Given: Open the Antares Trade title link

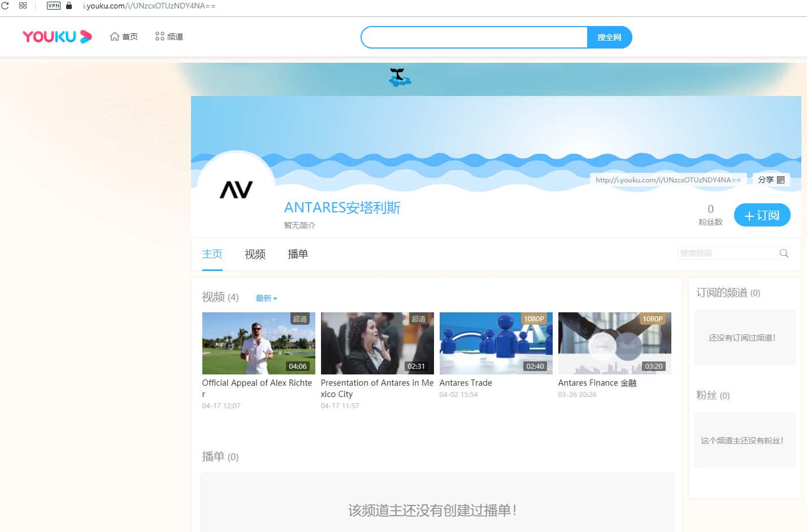Looking at the screenshot, I should (x=466, y=383).
